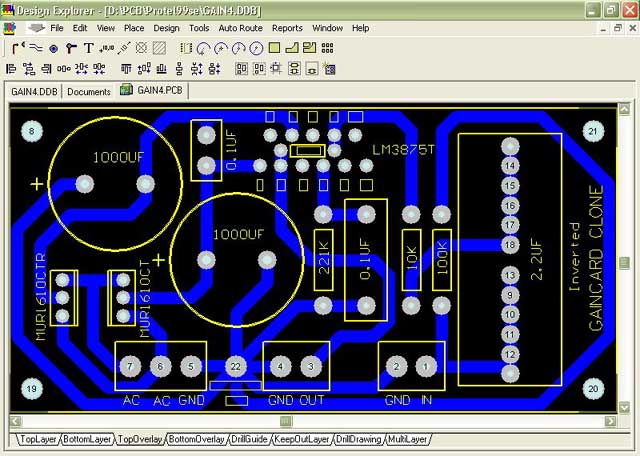Viewport: 640px width, 456px height.
Task: Select the first arc tool, Arc by Edge
Action: pyautogui.click(x=203, y=49)
